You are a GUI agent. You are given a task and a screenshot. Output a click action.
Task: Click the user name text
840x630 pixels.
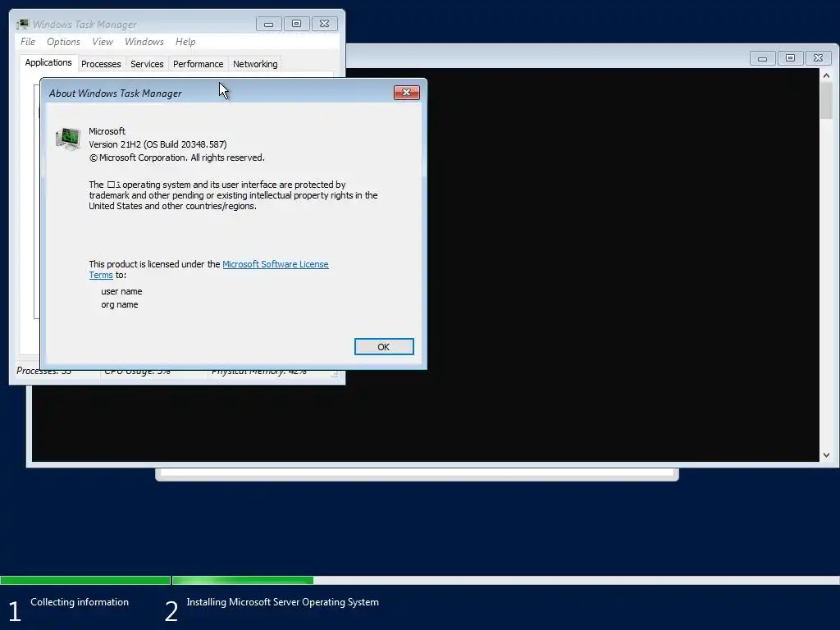(121, 291)
